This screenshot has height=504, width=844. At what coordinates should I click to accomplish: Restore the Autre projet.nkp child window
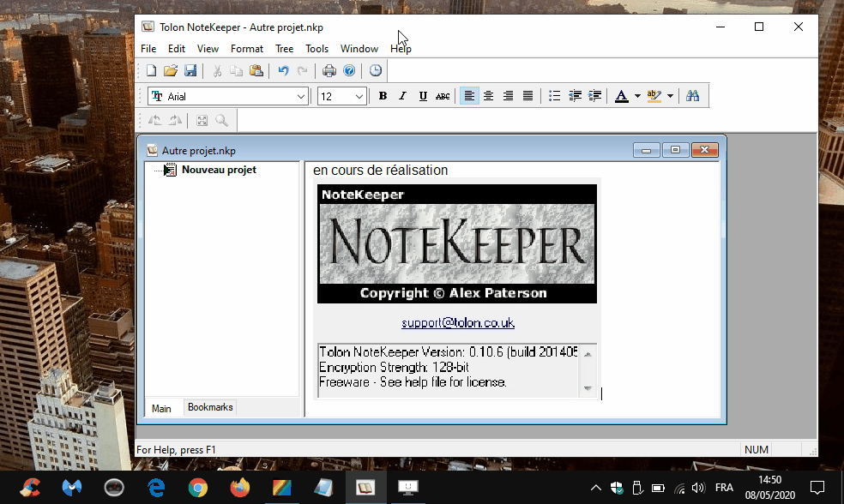(676, 150)
